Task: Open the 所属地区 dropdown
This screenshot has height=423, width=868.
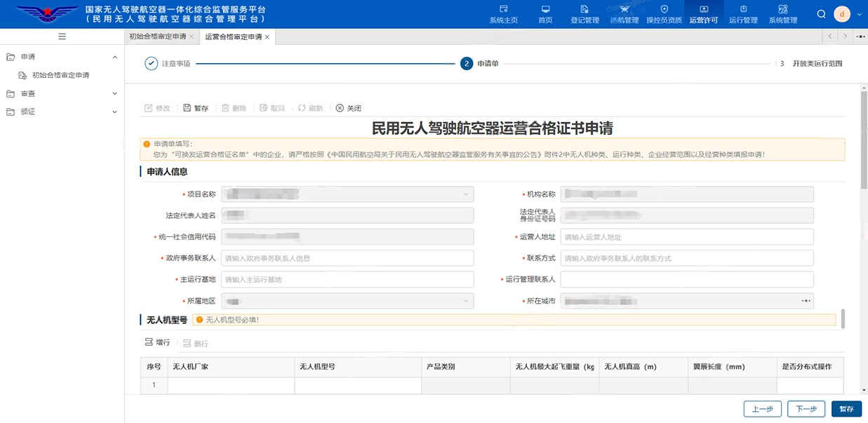Action: click(x=347, y=301)
